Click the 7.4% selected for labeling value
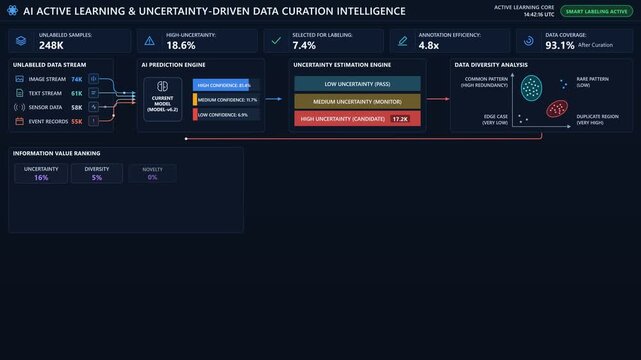 [304, 45]
